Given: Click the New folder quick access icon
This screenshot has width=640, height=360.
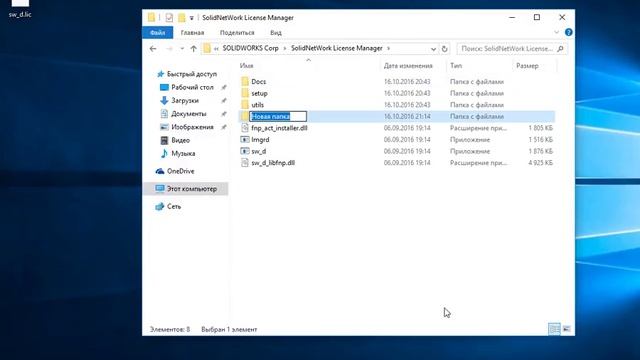Looking at the screenshot, I should click(x=181, y=18).
